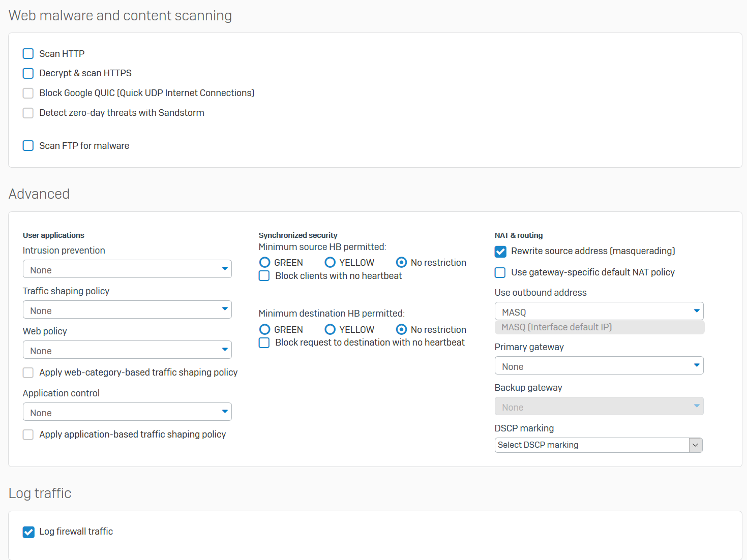Uncheck Rewrite source address (masquerading)

500,252
